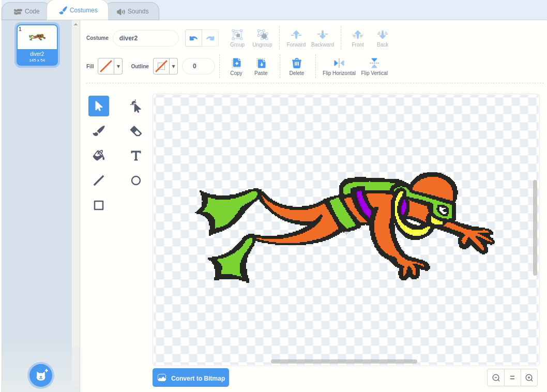Screen dimensions: 547x392
Task: Select the Reshape tool
Action: [135, 106]
